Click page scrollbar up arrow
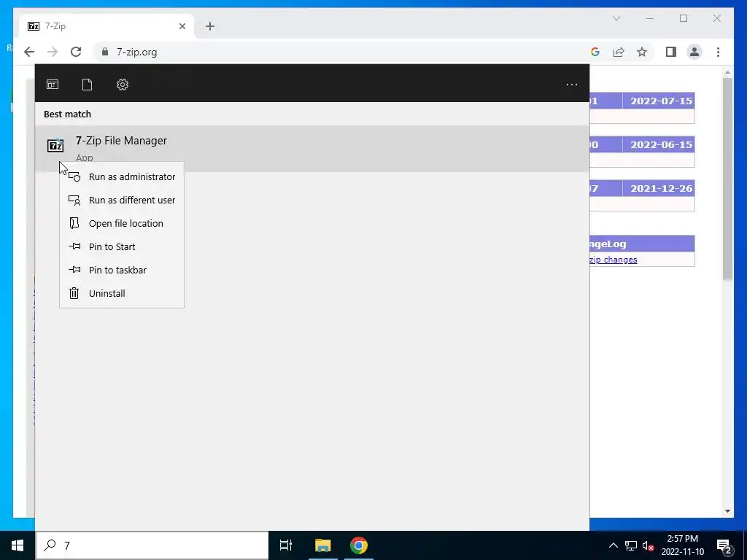This screenshot has height=560, width=747. point(727,73)
